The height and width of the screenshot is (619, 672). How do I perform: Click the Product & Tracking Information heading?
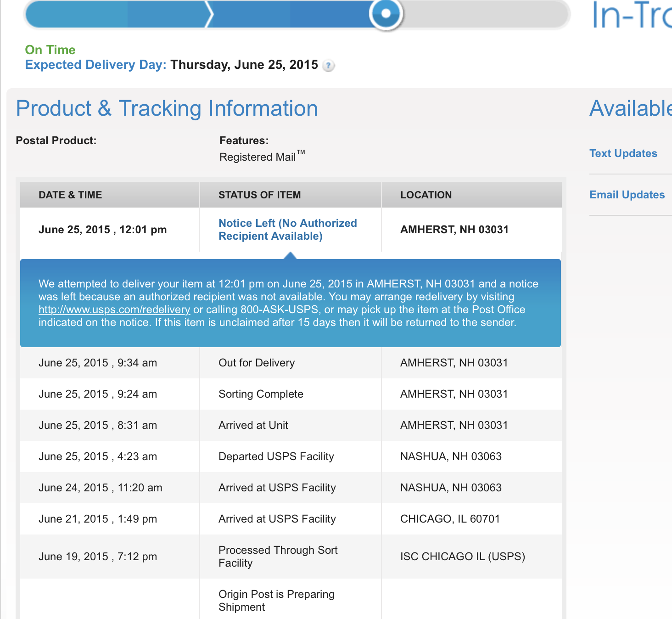[x=167, y=109]
